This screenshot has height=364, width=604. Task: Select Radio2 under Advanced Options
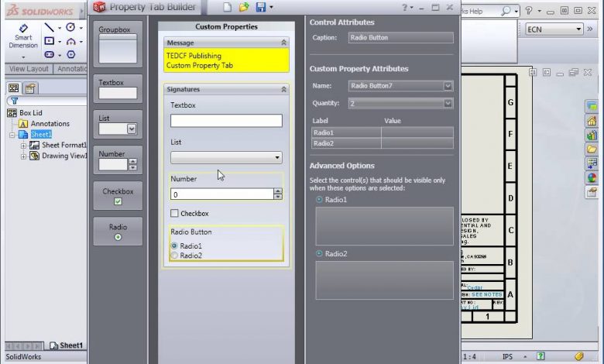[x=319, y=253]
